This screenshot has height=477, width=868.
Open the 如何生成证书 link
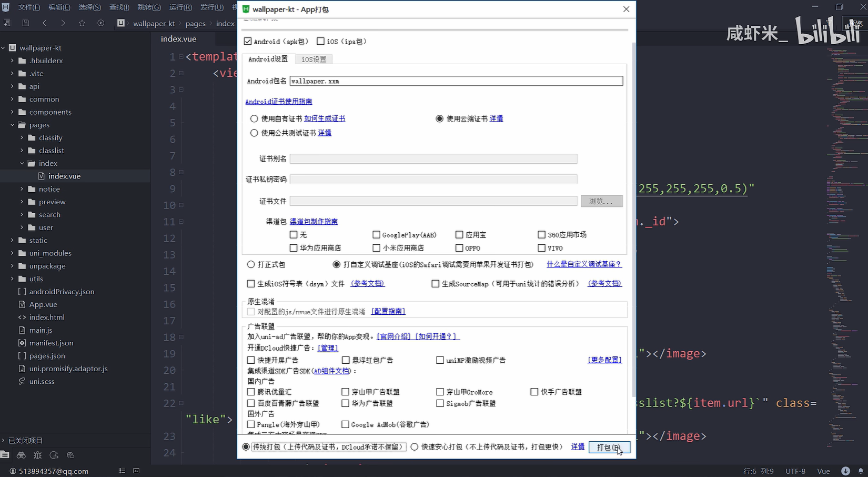[x=325, y=119]
